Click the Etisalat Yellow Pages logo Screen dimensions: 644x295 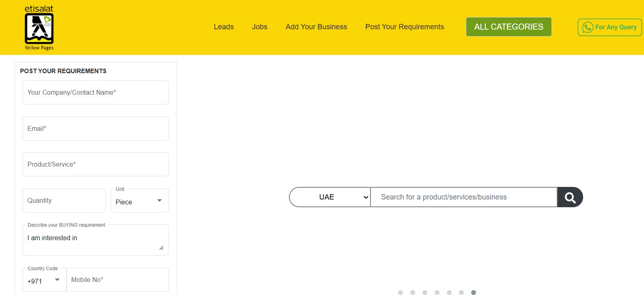click(x=39, y=28)
